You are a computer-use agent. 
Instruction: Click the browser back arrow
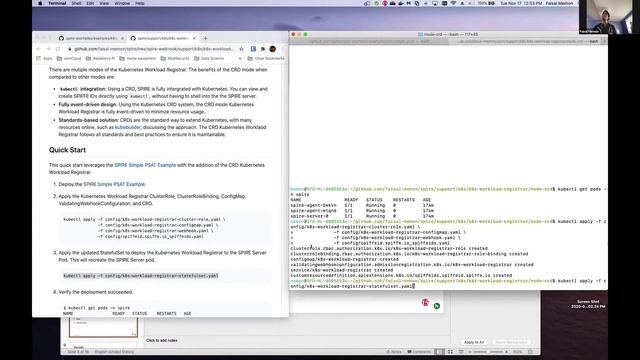(38, 49)
